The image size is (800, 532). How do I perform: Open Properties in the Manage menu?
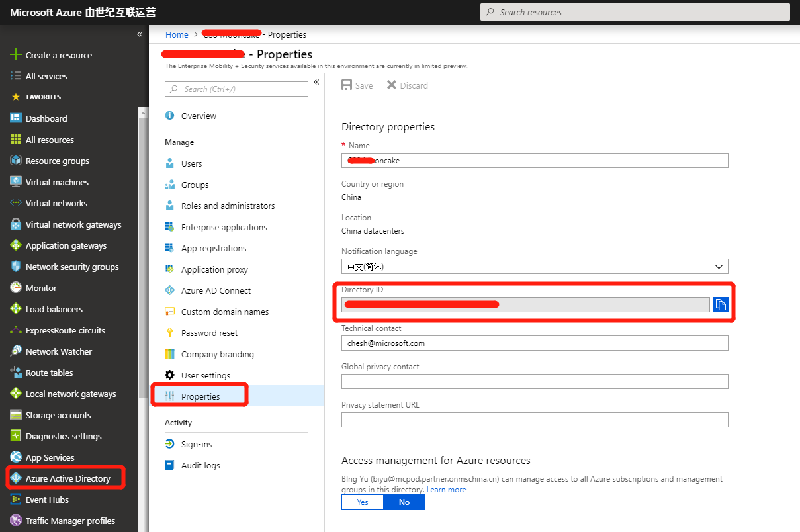(x=200, y=396)
